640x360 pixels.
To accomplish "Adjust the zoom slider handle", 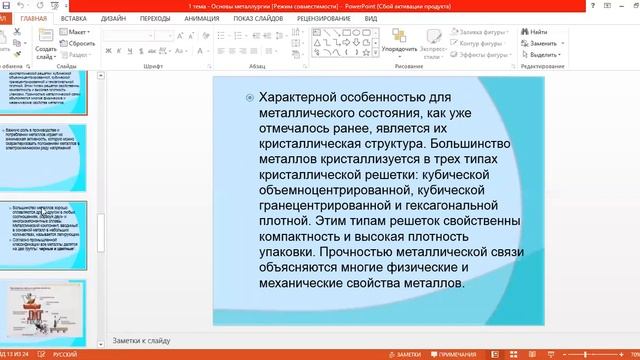I will 585,354.
